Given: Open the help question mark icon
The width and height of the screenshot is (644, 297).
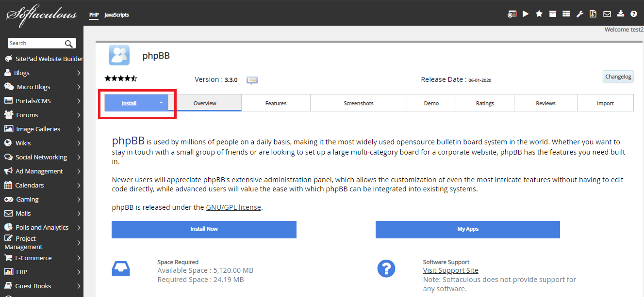Looking at the screenshot, I should click(634, 14).
